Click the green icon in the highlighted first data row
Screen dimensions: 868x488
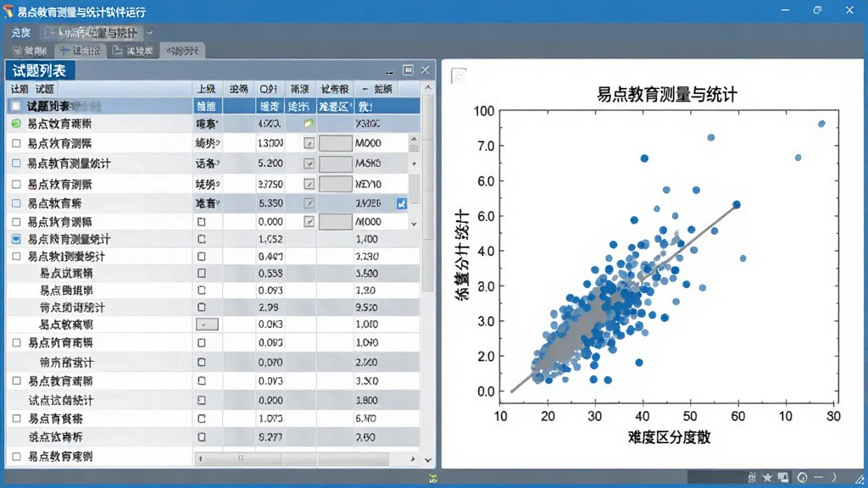click(309, 124)
